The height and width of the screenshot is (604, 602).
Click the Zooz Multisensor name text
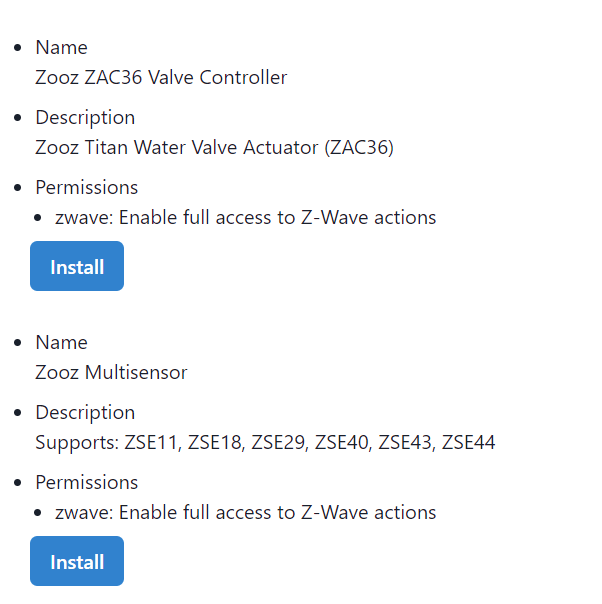click(111, 372)
